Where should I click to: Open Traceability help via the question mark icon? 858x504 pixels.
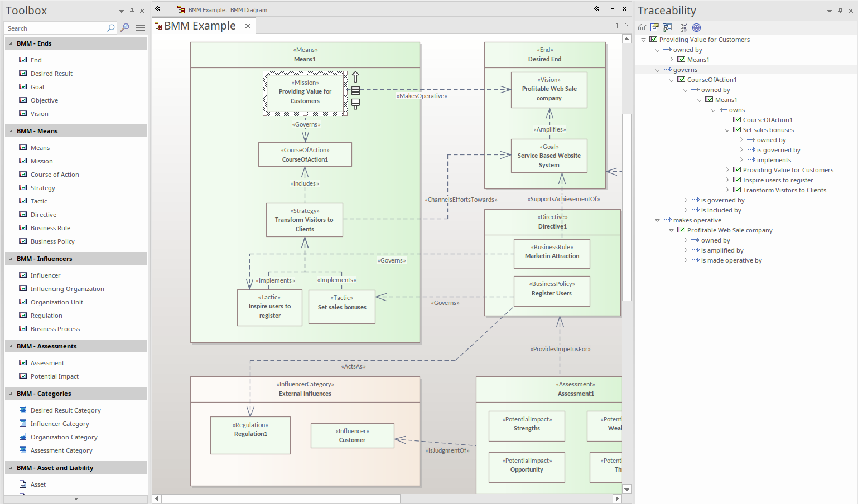tap(696, 27)
